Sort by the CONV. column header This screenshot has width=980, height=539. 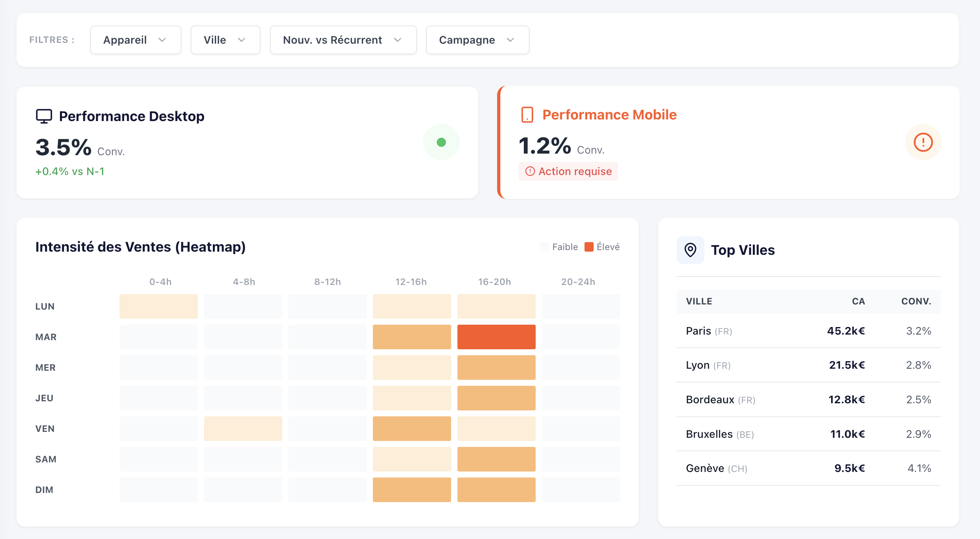[x=916, y=301]
